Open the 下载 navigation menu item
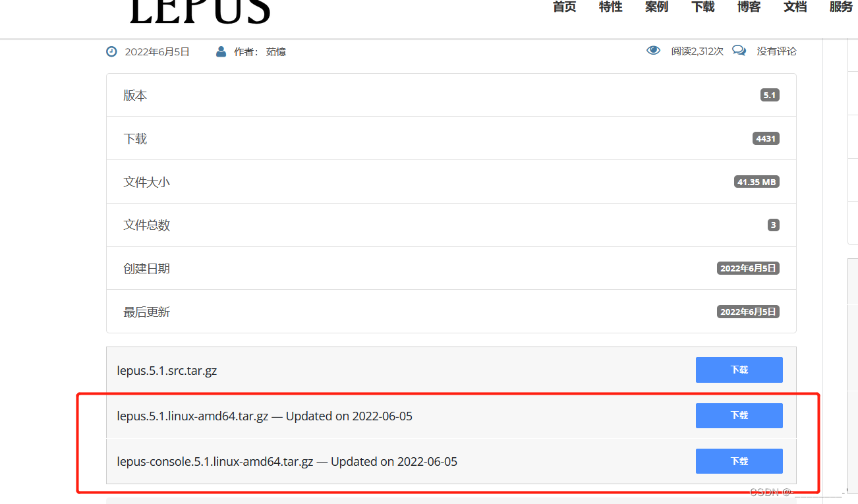Screen dimensions: 858x504 tap(703, 7)
